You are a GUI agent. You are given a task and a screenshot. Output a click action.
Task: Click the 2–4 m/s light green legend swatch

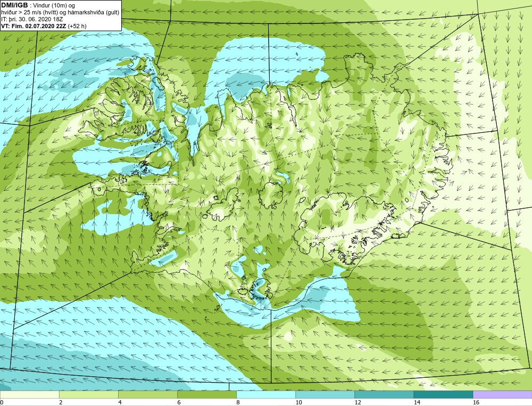tap(88, 394)
